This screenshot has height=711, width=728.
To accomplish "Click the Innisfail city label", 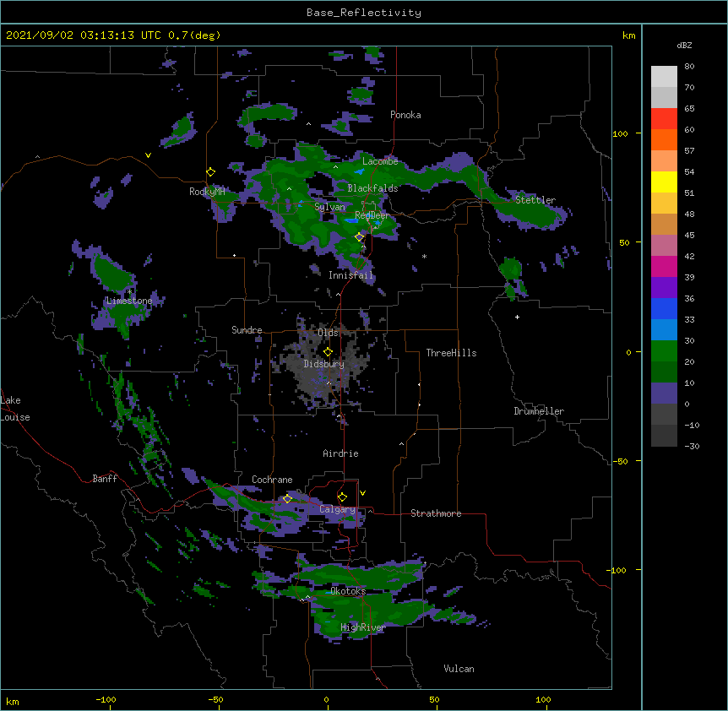I will tap(351, 275).
